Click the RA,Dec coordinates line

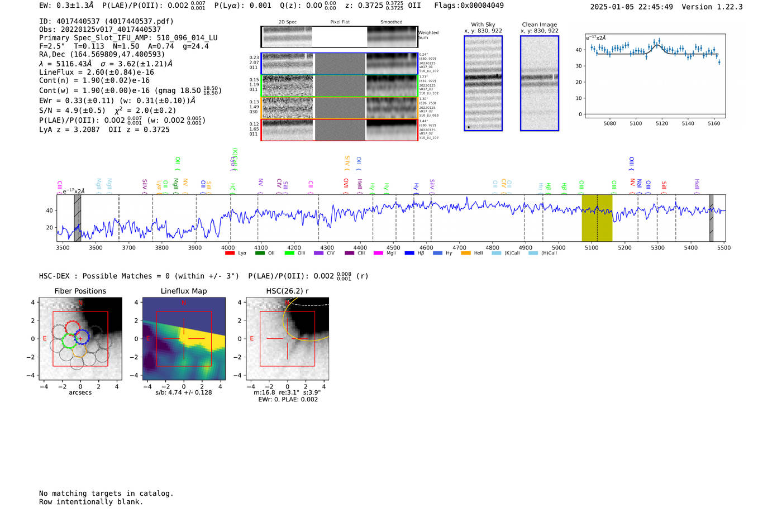tap(102, 55)
